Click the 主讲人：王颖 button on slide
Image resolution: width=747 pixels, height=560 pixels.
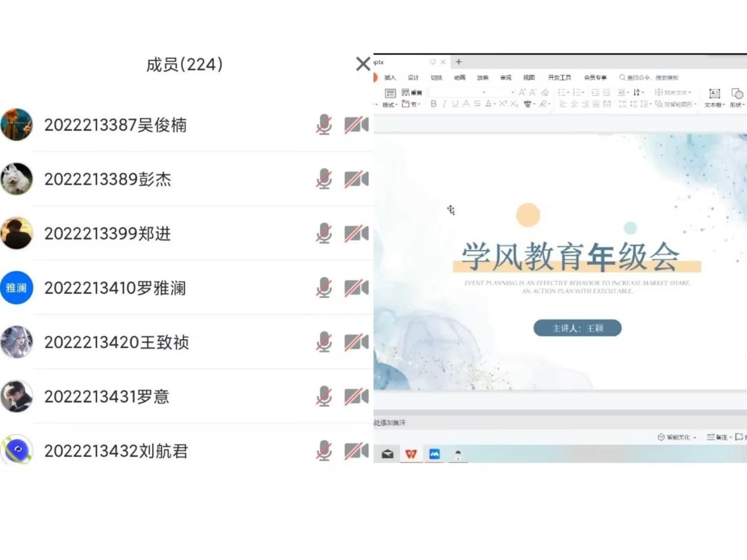tap(577, 328)
